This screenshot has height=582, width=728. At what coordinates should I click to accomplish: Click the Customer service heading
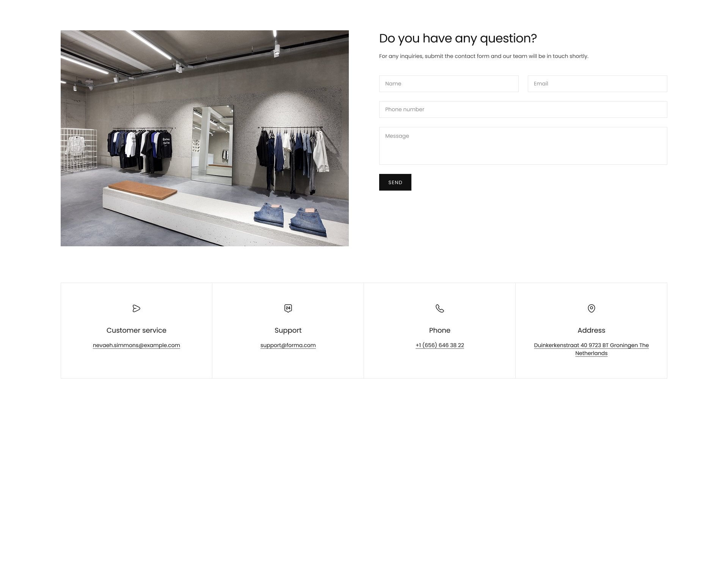[136, 330]
